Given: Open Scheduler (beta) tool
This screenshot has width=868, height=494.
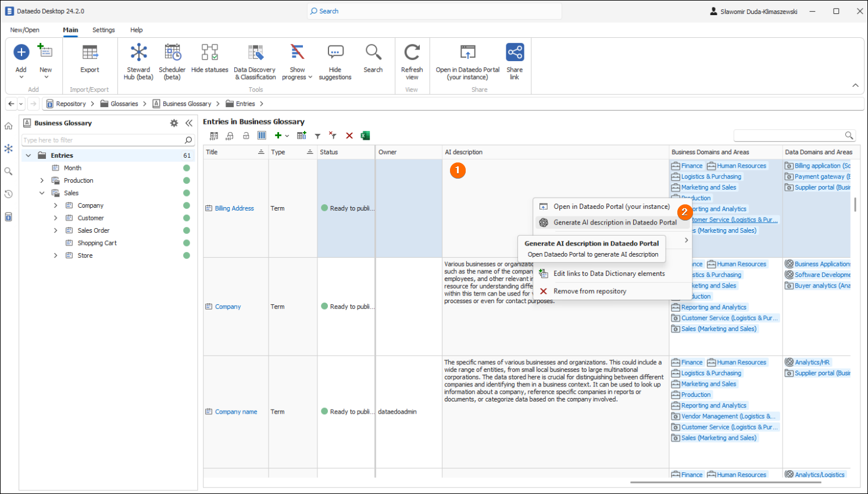Looking at the screenshot, I should (x=172, y=61).
